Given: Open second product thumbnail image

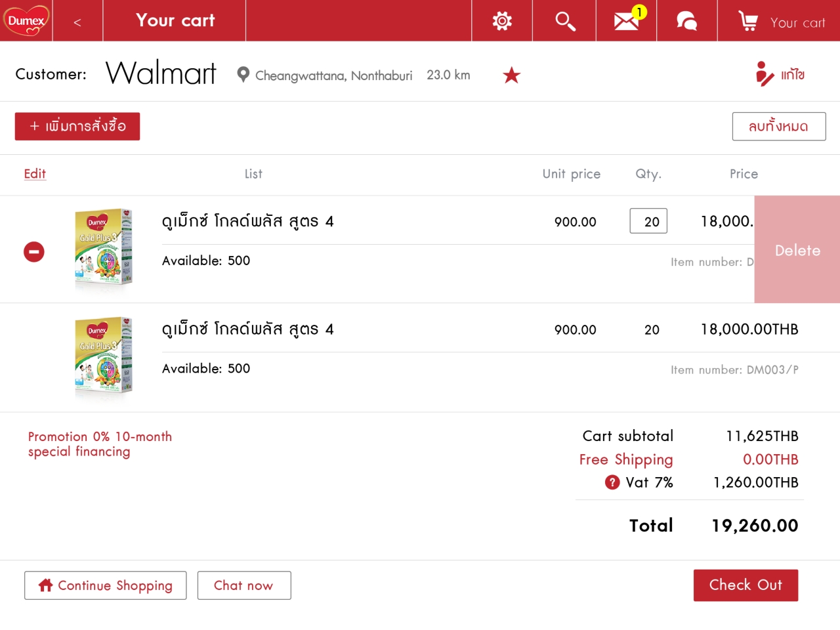Looking at the screenshot, I should coord(104,355).
